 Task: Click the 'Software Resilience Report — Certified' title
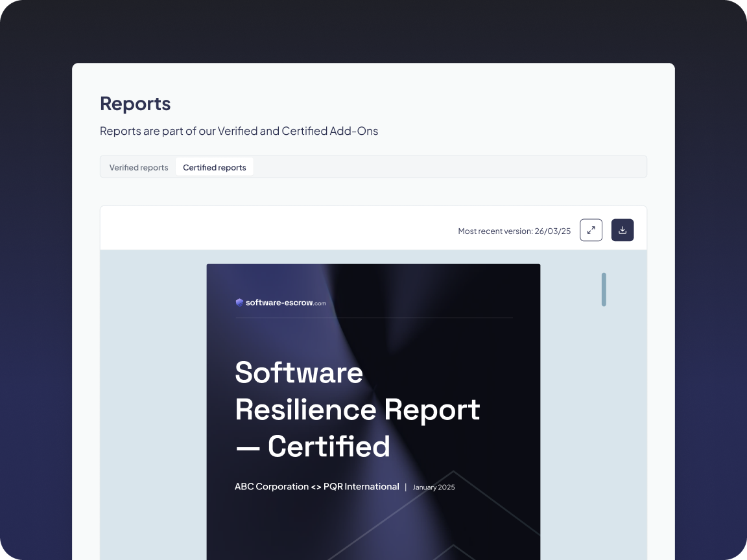click(x=357, y=410)
